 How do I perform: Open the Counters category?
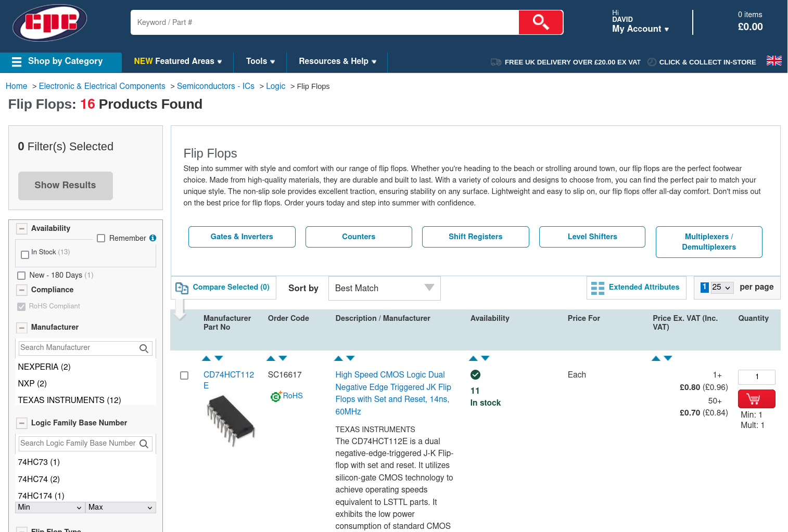tap(359, 237)
